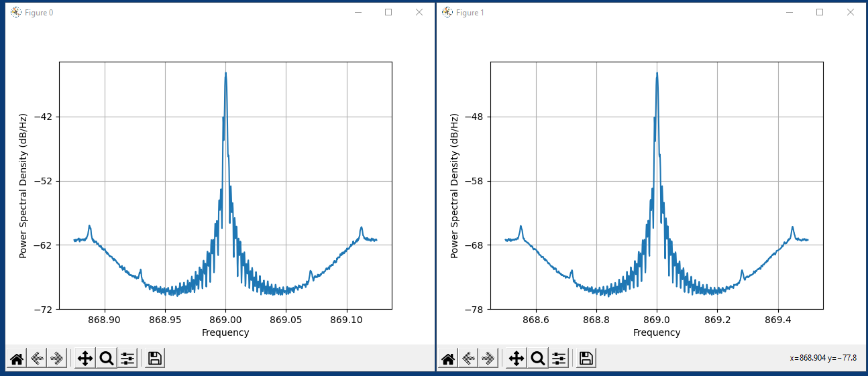Click the Figure 1 title bar text
Viewport: 868px width, 376px height.
pyautogui.click(x=470, y=13)
